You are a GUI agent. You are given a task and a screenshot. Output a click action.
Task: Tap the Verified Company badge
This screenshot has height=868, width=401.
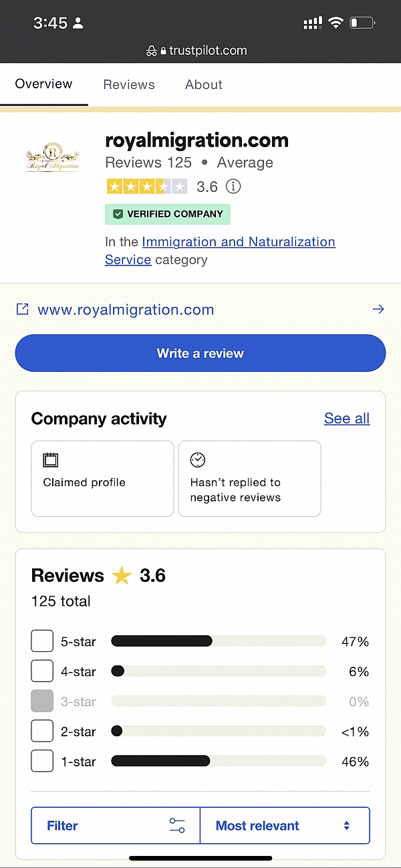[x=168, y=214]
